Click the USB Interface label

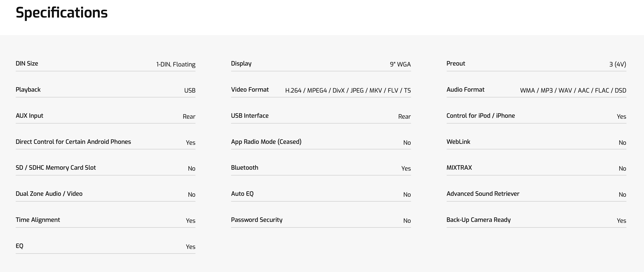[x=250, y=115]
